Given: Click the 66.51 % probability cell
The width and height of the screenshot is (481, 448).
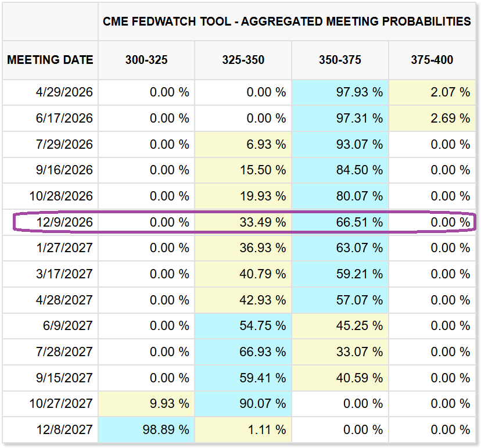Looking at the screenshot, I should 361,222.
